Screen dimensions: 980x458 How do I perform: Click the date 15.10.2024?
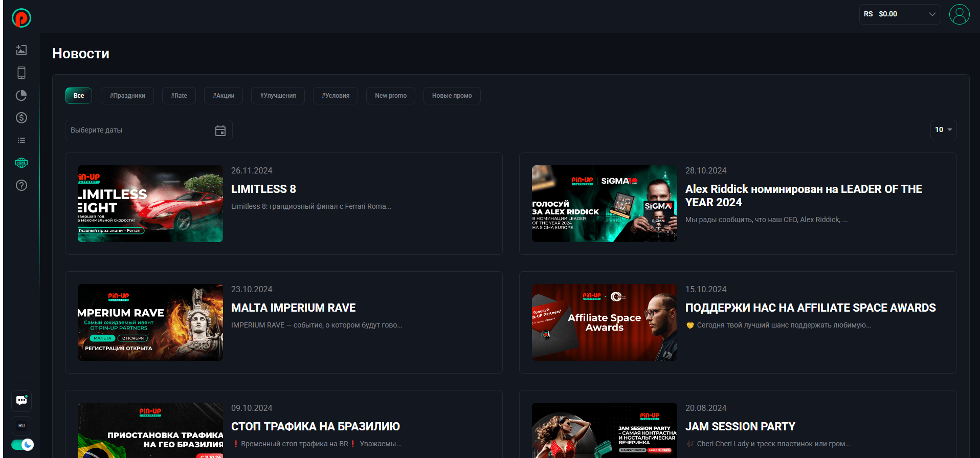click(x=706, y=290)
